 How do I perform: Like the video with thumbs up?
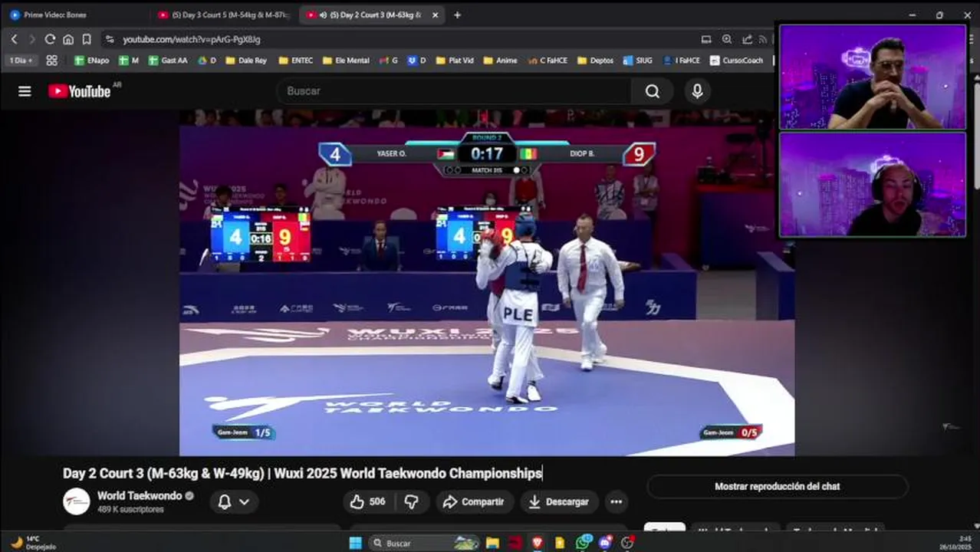[369, 502]
